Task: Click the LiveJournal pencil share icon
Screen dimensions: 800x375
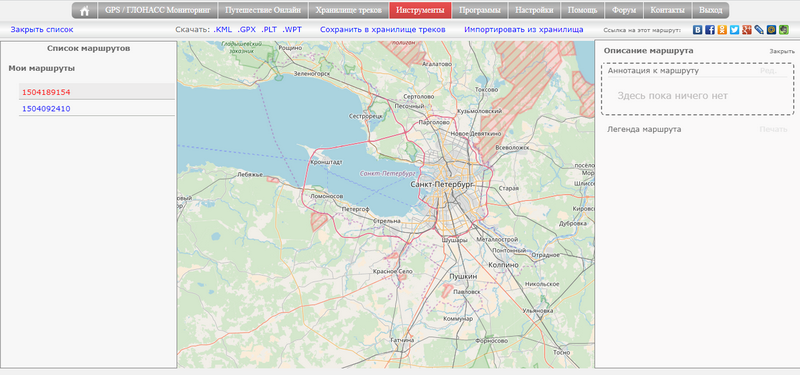Action: coord(759,30)
